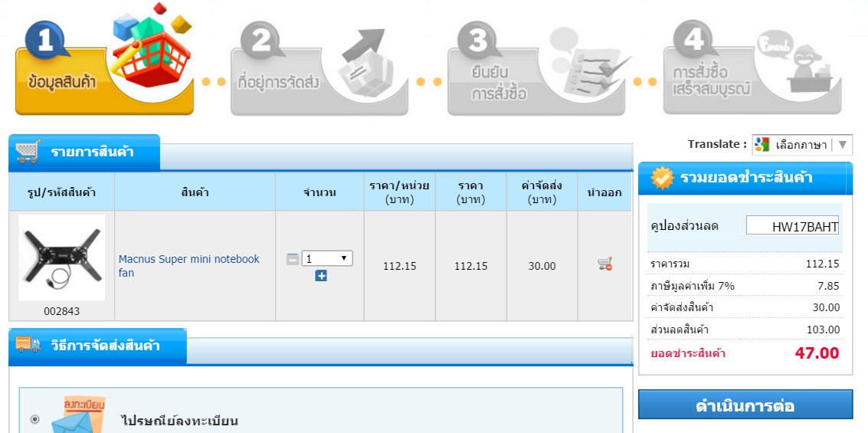868x433 pixels.
Task: Click the remove-from-cart icon in product row
Action: 604,265
